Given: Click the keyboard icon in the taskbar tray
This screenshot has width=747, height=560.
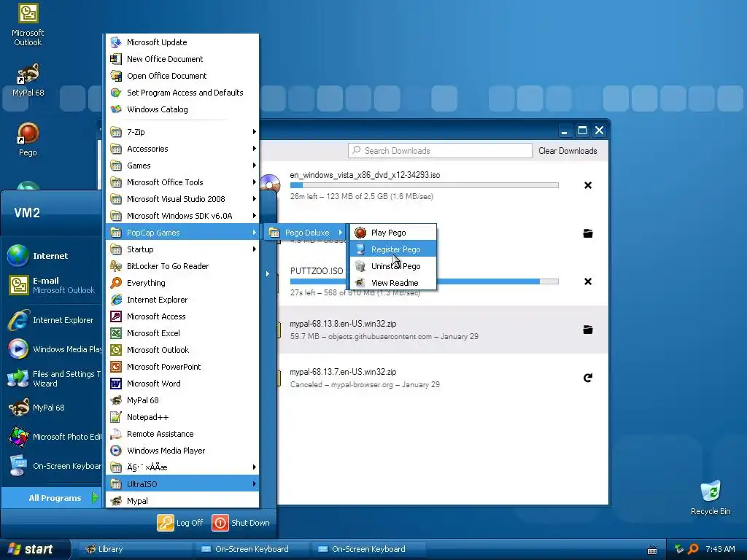Looking at the screenshot, I should click(652, 550).
